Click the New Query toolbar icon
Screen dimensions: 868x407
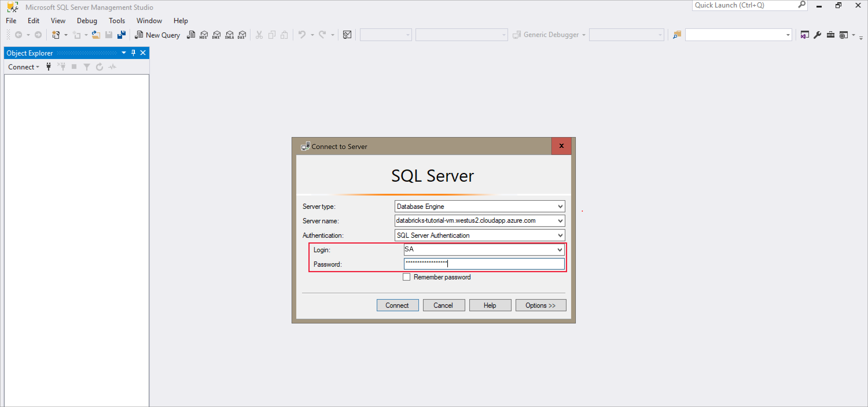click(x=157, y=34)
